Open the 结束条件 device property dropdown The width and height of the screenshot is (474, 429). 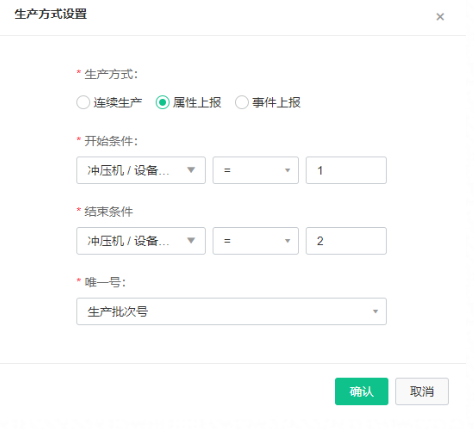pos(141,241)
